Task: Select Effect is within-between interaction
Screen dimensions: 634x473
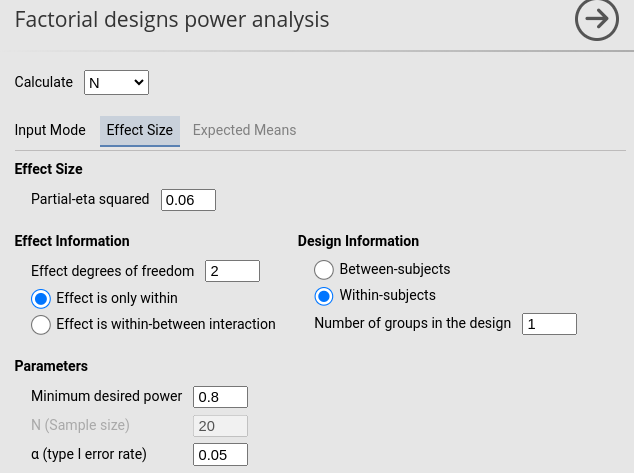Action: click(x=41, y=324)
